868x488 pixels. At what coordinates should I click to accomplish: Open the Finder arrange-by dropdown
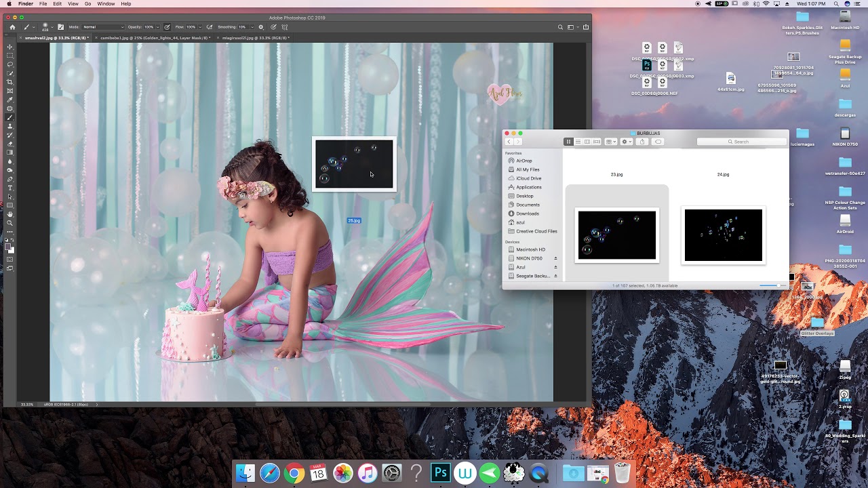pos(611,142)
